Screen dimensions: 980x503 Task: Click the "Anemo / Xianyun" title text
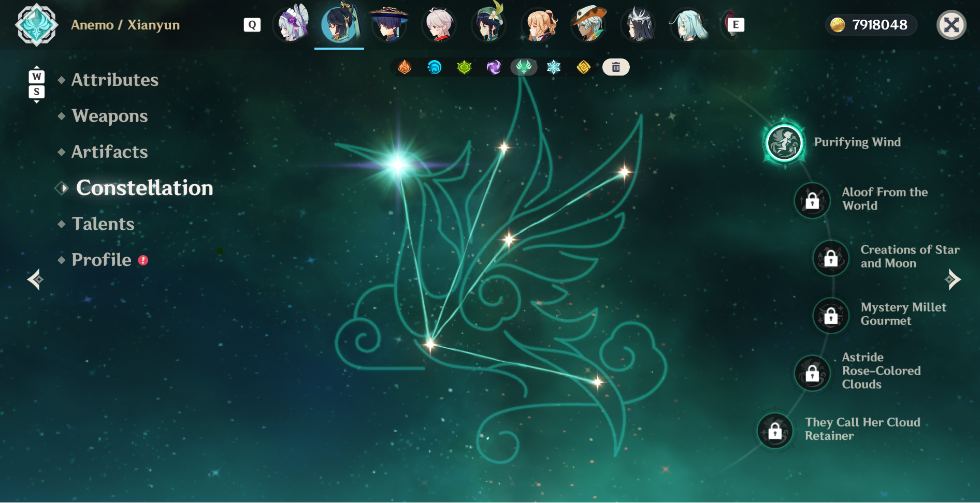(x=125, y=25)
